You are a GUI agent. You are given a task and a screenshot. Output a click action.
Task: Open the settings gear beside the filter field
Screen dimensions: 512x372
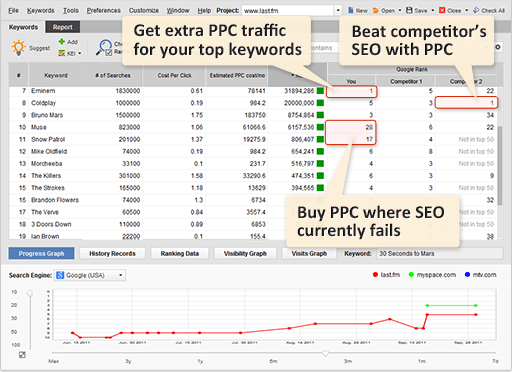pyautogui.click(x=498, y=47)
